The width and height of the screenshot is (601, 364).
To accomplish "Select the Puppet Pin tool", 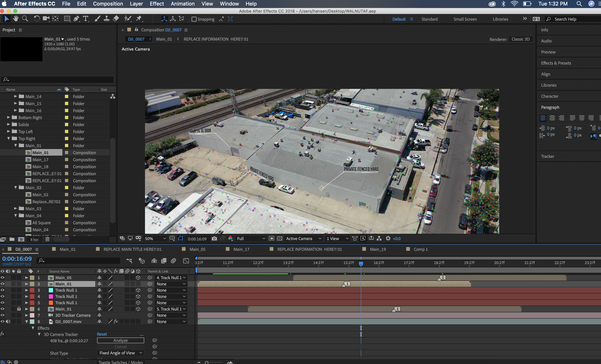I will tap(139, 19).
